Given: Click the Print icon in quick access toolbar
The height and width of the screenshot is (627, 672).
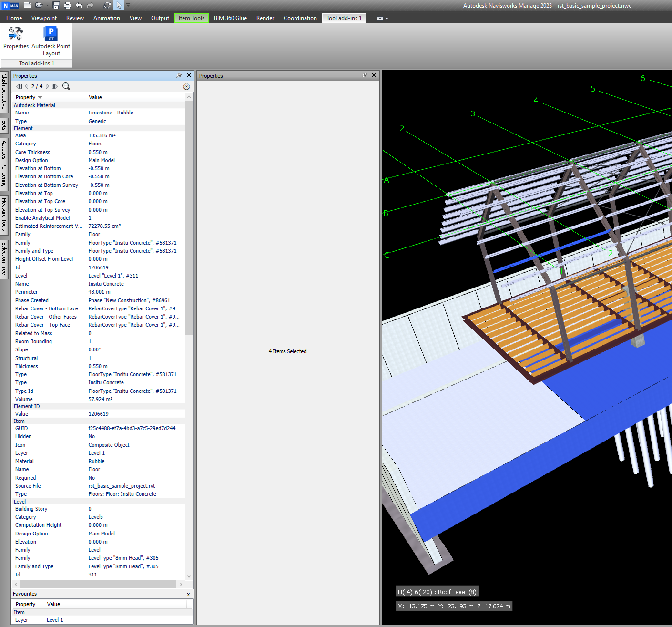Looking at the screenshot, I should click(68, 5).
